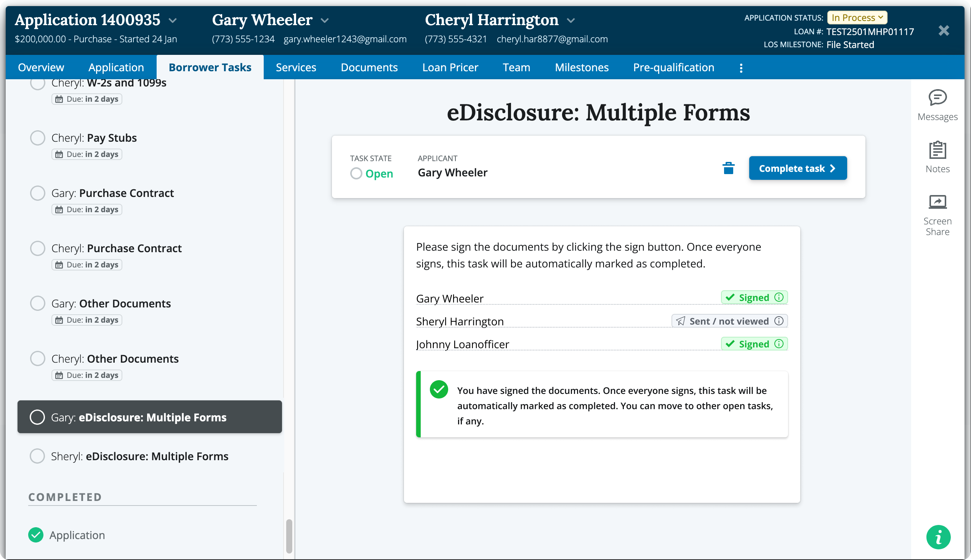Open the Notes clipboard icon
Screen dimensions: 971x560
937,150
